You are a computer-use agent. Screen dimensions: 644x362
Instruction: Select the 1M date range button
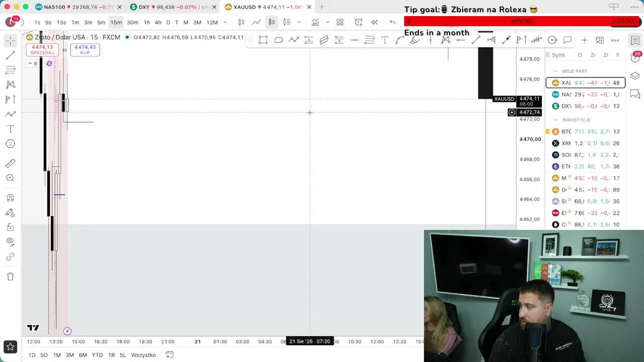(57, 355)
